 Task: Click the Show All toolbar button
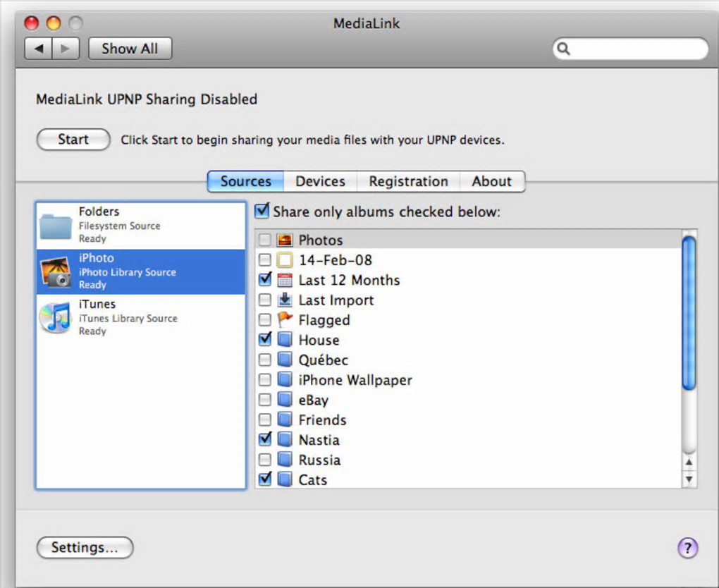pos(130,49)
